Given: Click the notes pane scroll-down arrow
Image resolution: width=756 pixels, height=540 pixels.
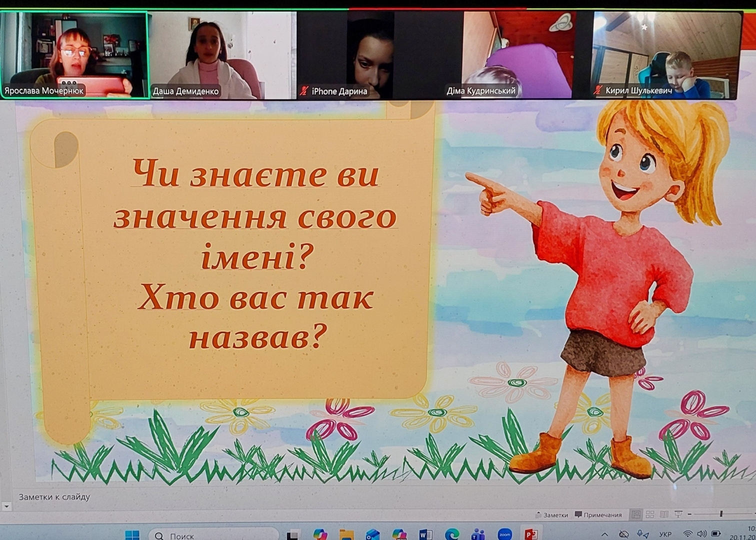Looking at the screenshot, I should (6, 506).
